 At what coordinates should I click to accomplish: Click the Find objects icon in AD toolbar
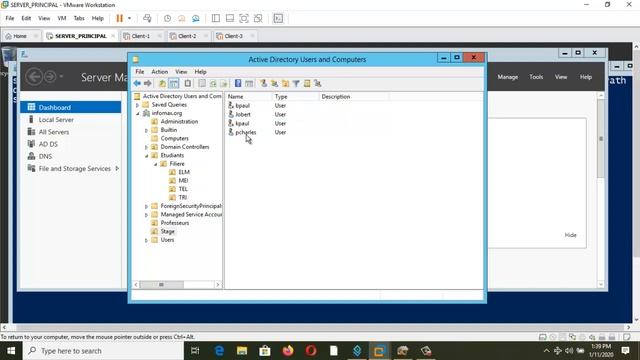click(x=307, y=83)
